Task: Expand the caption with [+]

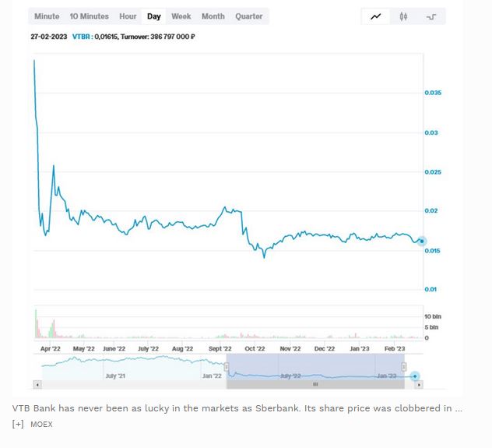Action: click(x=18, y=424)
